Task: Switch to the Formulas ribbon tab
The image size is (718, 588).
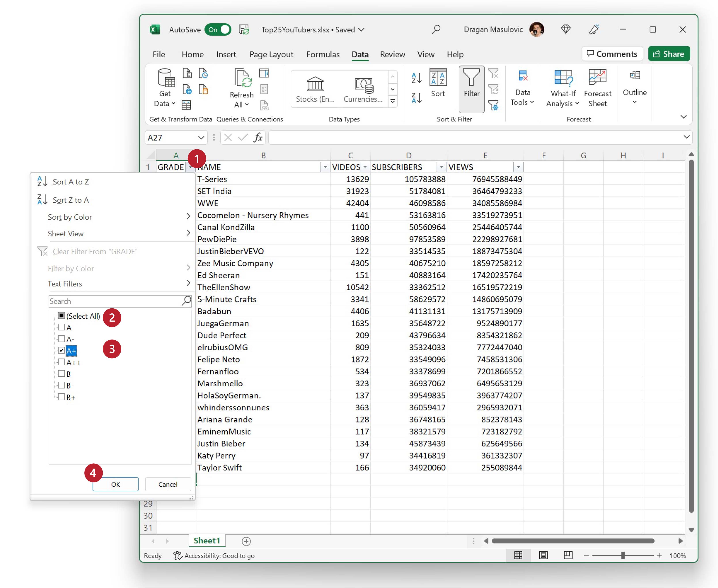Action: pos(322,55)
